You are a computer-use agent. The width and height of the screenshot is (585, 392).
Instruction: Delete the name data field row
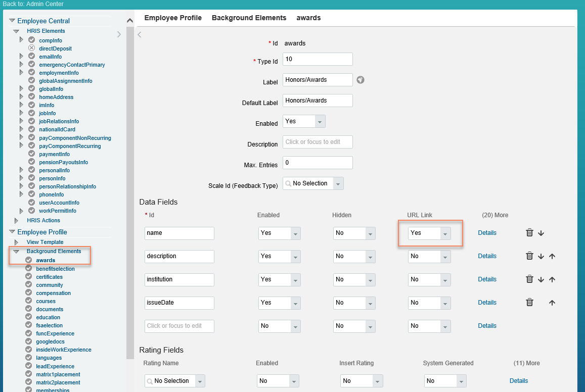tap(529, 233)
